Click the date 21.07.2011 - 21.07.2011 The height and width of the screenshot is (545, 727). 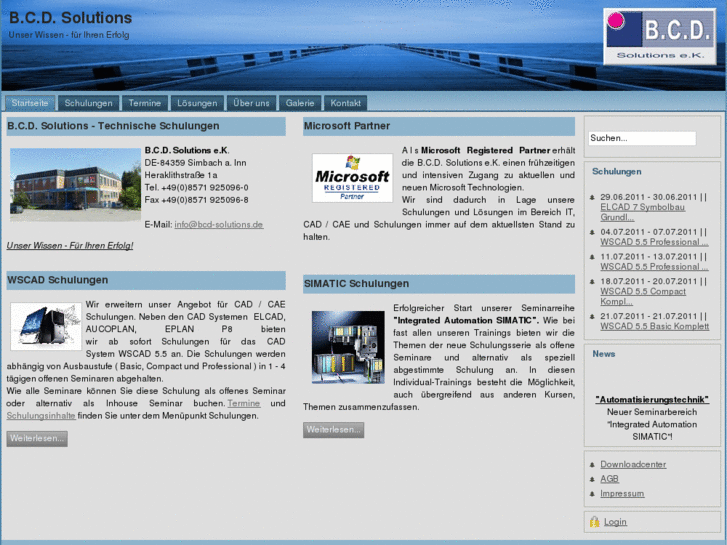pyautogui.click(x=649, y=316)
